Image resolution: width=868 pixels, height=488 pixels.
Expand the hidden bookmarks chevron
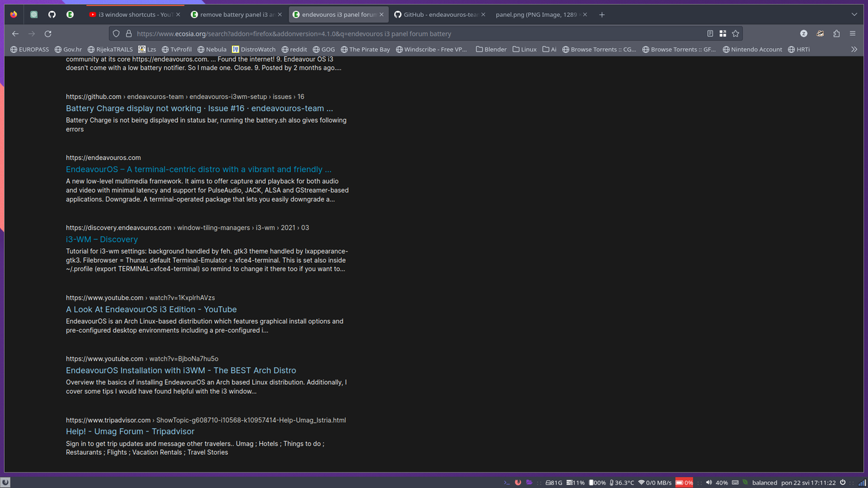[x=854, y=49]
